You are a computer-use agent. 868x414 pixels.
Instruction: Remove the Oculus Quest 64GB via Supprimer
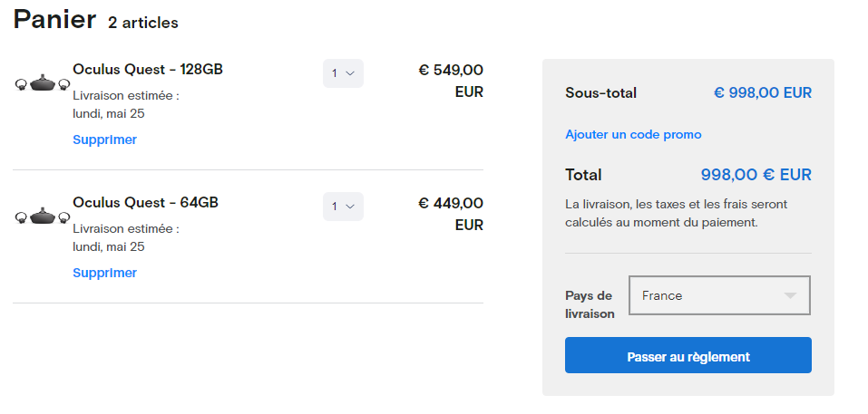tap(104, 273)
